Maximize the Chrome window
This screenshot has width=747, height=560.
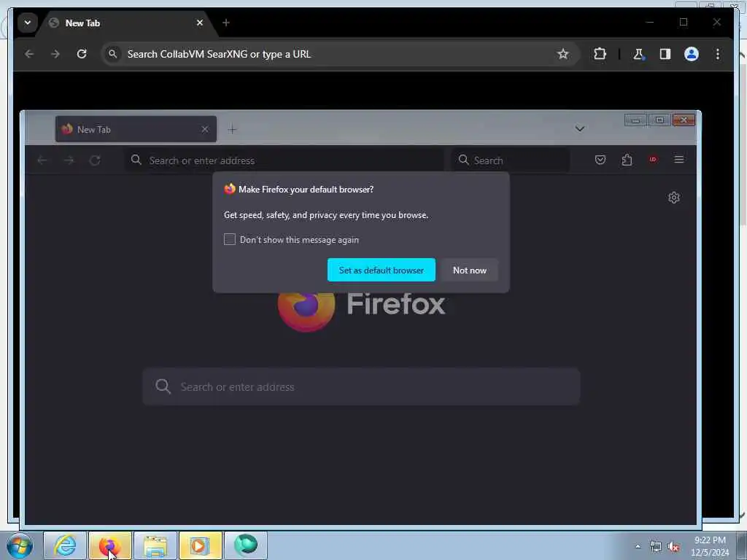[684, 22]
